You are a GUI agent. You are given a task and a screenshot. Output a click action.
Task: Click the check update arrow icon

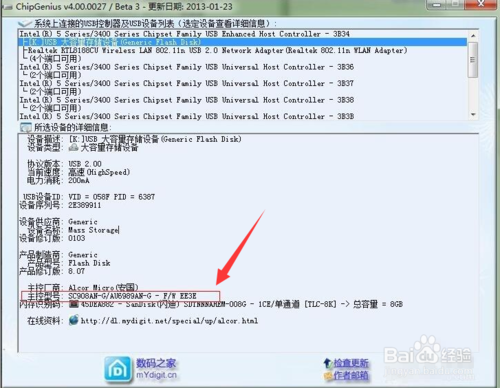coord(328,363)
